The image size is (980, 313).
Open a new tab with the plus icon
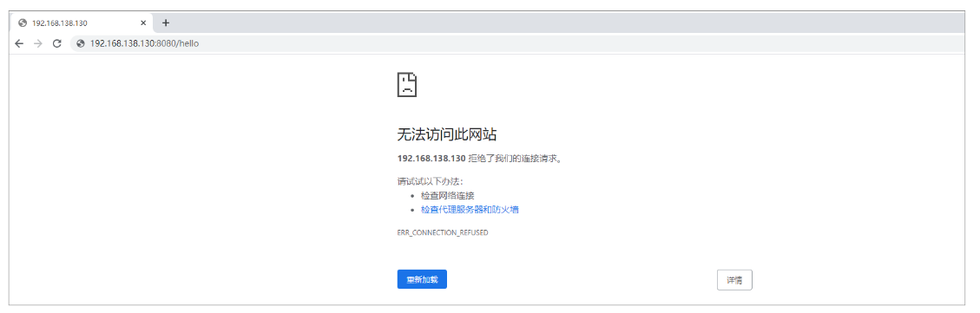pos(166,23)
